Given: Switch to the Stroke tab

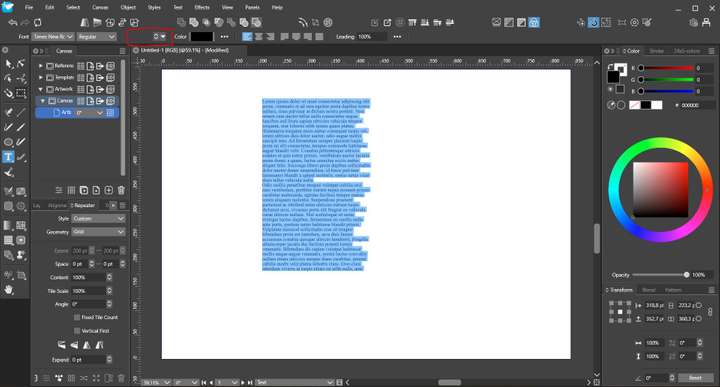Looking at the screenshot, I should [x=657, y=51].
